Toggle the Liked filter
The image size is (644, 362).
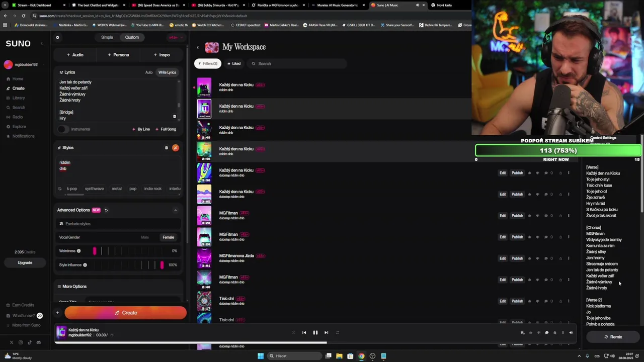[x=233, y=64]
